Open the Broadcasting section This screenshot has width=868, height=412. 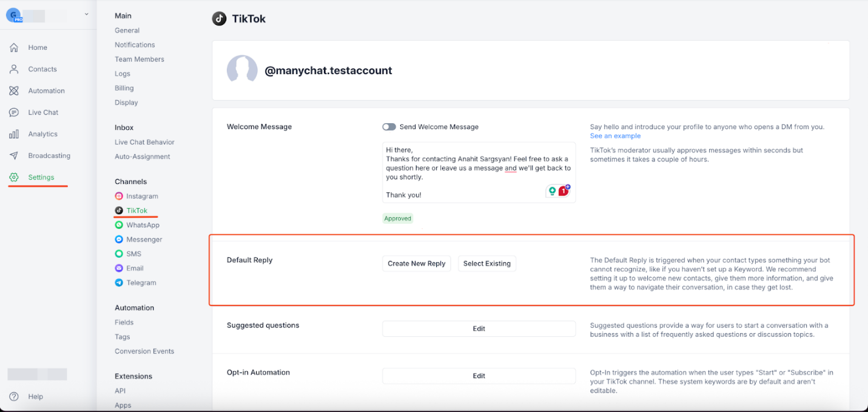coord(49,155)
